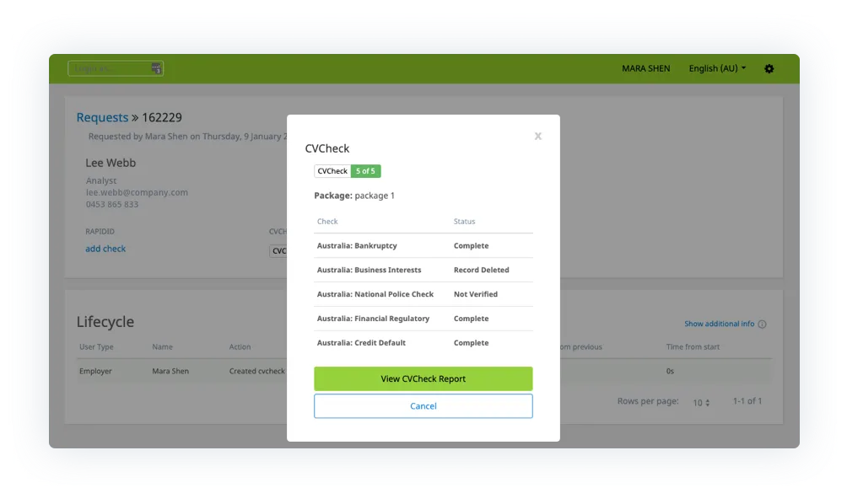Viewport: 847px width, 504px height.
Task: Click the down arrow on the rows-per-page stepper
Action: point(707,405)
